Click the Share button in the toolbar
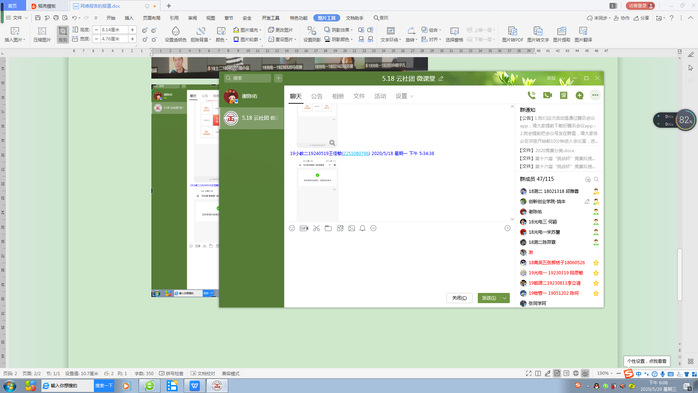The width and height of the screenshot is (698, 393). [x=642, y=18]
